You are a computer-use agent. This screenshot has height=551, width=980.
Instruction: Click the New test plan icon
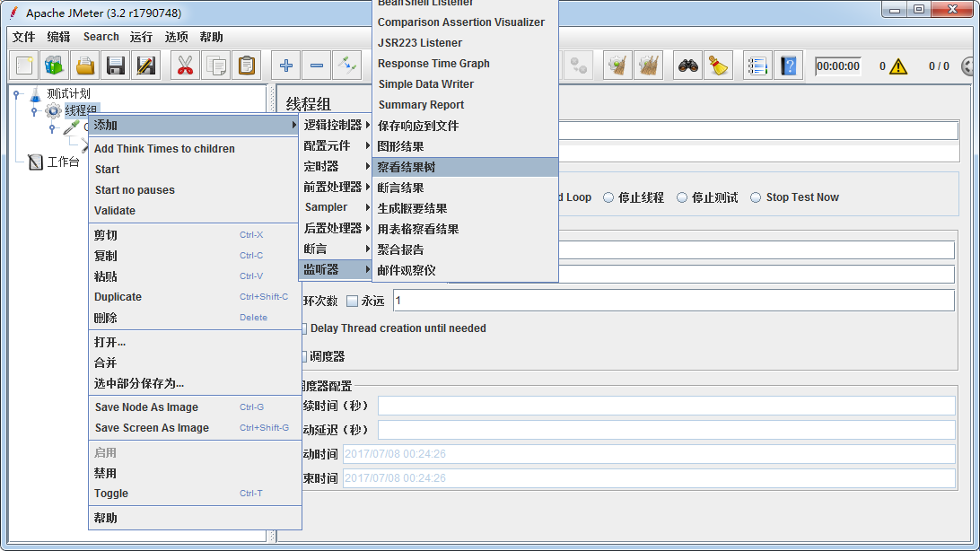tap(24, 66)
